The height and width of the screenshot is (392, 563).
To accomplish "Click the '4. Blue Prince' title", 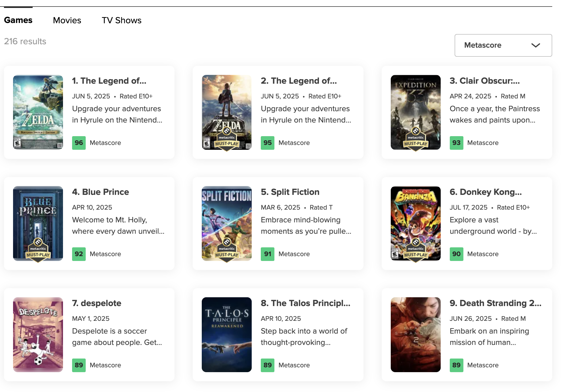I will [100, 192].
